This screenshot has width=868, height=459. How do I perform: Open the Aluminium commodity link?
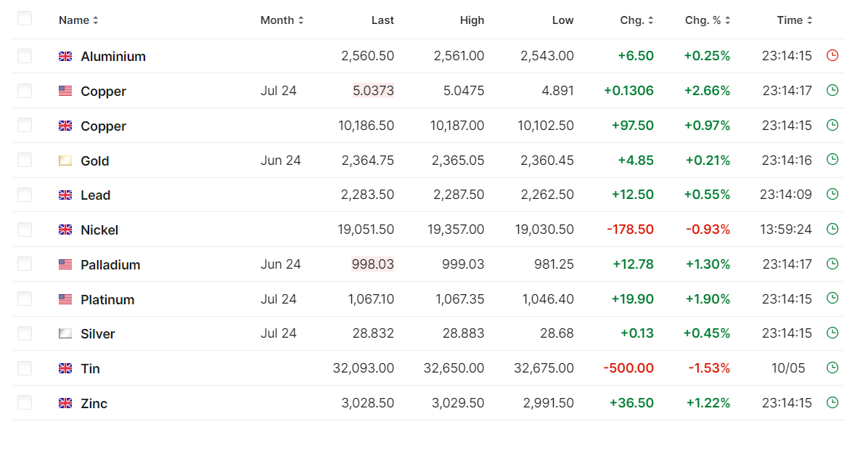[113, 57]
